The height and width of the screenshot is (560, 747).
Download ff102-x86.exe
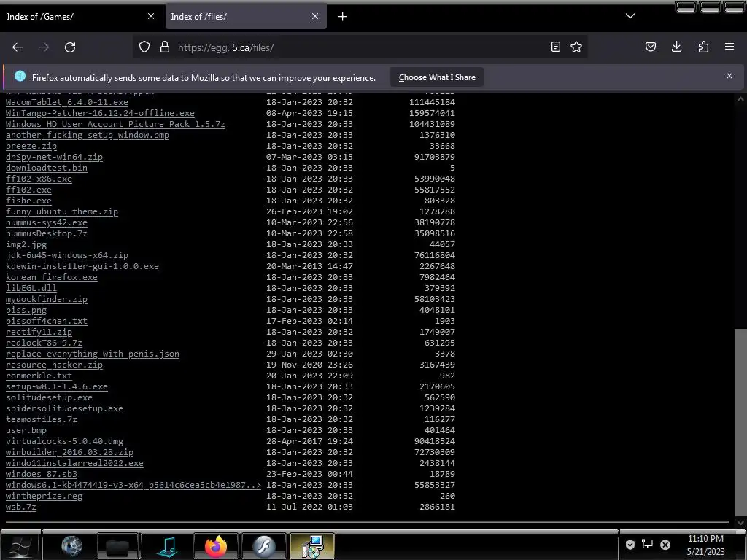tap(39, 179)
